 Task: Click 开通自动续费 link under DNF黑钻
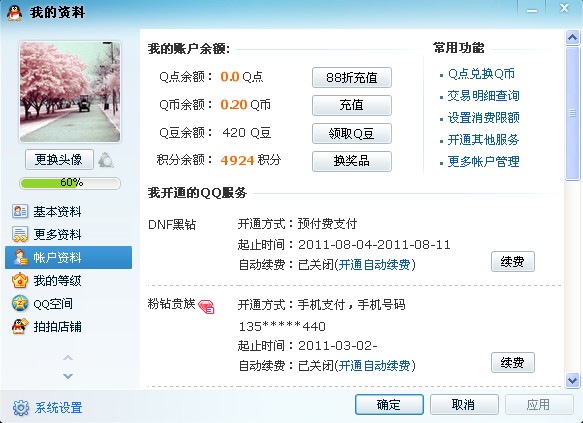(x=374, y=265)
